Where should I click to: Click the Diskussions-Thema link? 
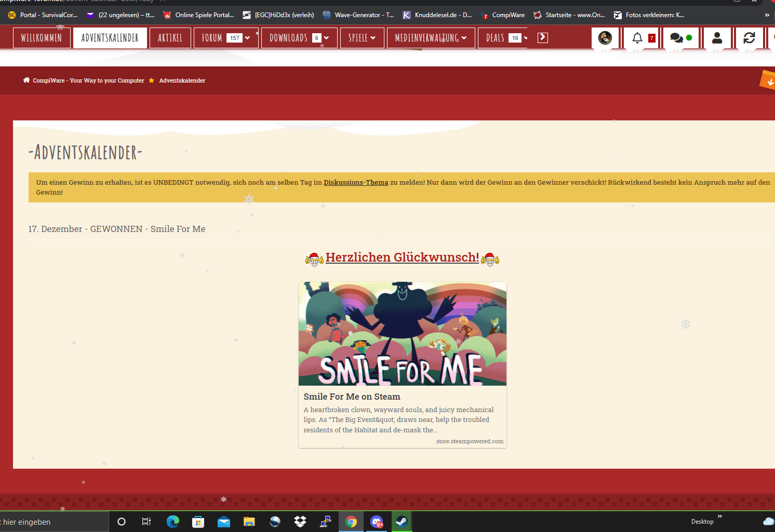point(356,182)
